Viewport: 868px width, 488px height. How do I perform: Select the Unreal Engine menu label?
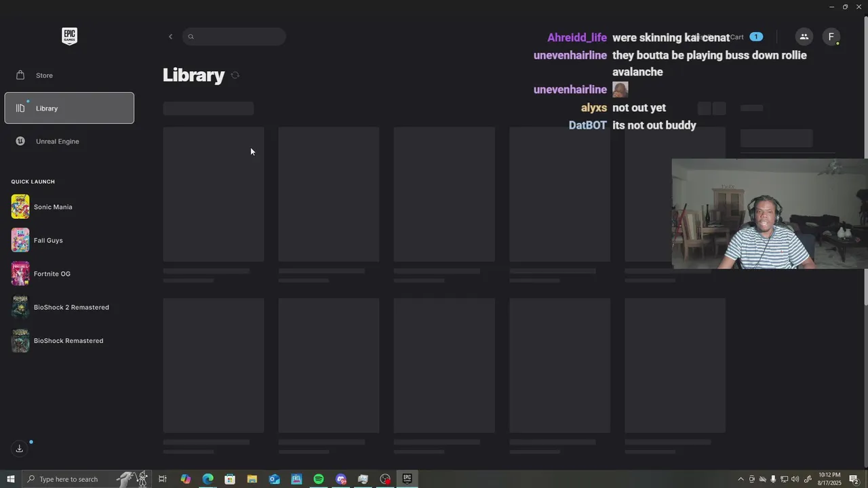(x=58, y=141)
